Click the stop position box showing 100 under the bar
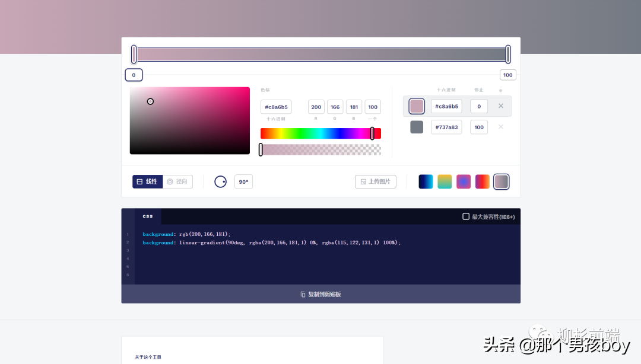Viewport: 641px width, 364px height. point(507,75)
